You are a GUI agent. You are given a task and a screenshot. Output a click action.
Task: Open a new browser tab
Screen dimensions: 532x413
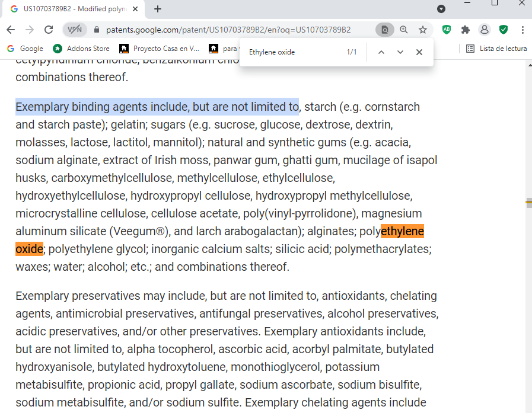158,9
